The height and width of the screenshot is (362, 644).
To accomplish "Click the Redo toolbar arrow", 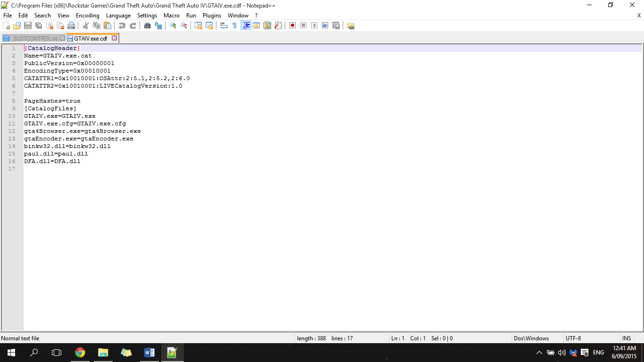I will click(x=133, y=25).
